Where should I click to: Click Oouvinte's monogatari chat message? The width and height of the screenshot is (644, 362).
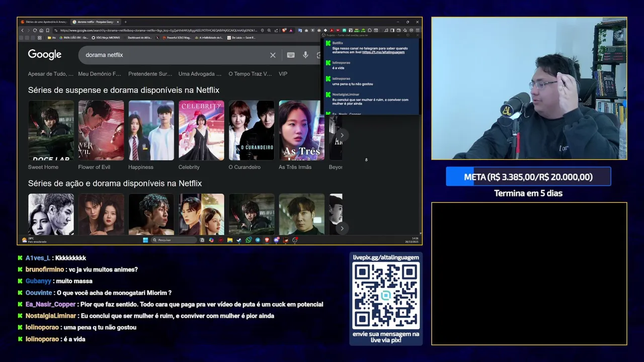point(99,293)
